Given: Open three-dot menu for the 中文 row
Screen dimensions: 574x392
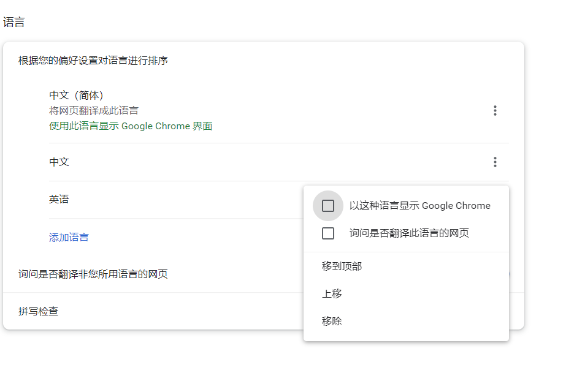Looking at the screenshot, I should pyautogui.click(x=495, y=162).
